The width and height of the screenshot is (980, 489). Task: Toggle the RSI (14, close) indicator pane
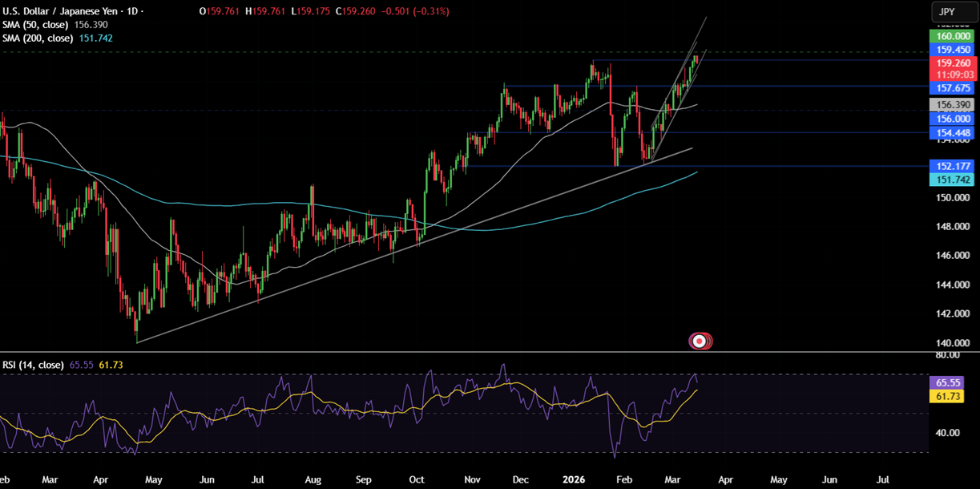coord(32,364)
